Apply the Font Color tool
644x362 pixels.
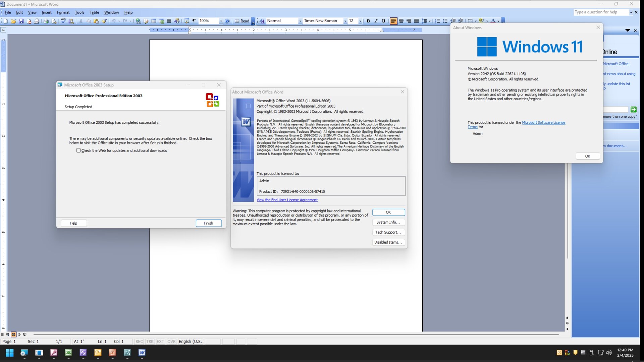point(493,21)
